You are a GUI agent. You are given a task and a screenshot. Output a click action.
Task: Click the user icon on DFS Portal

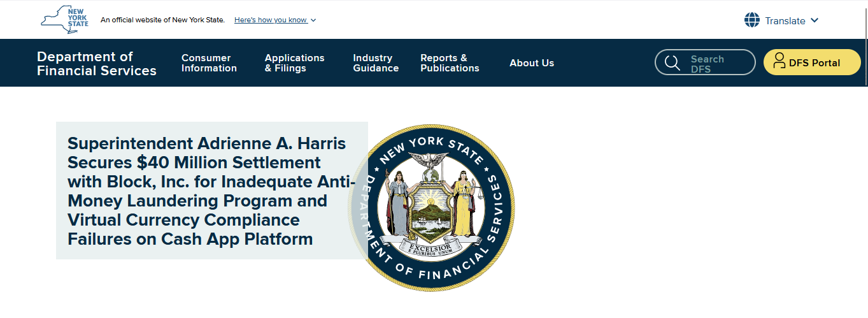[779, 61]
